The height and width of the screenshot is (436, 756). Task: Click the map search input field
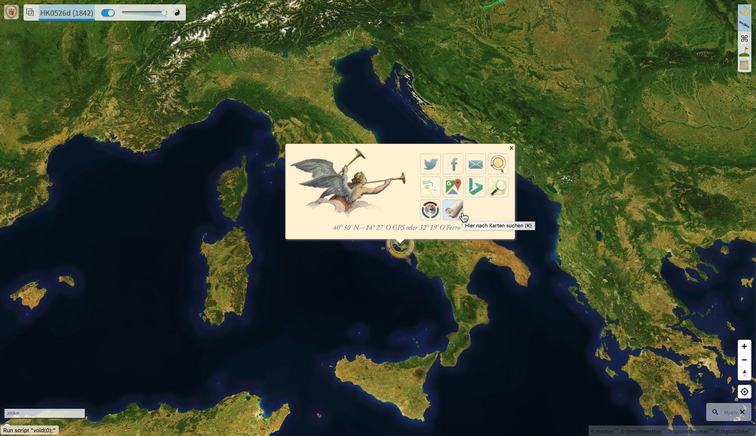point(730,412)
